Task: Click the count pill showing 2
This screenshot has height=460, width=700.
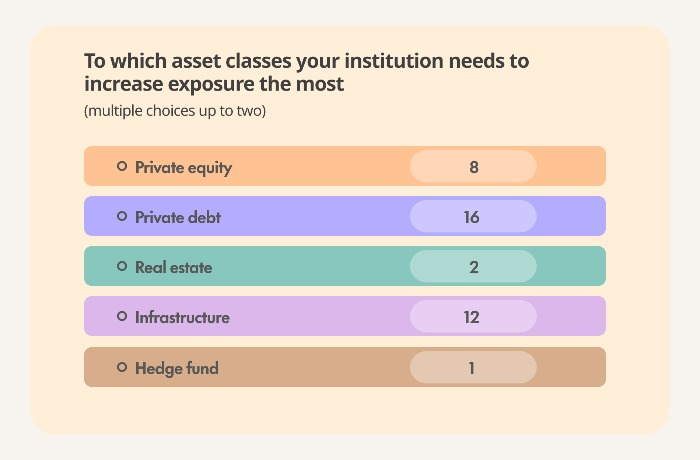Action: [473, 266]
